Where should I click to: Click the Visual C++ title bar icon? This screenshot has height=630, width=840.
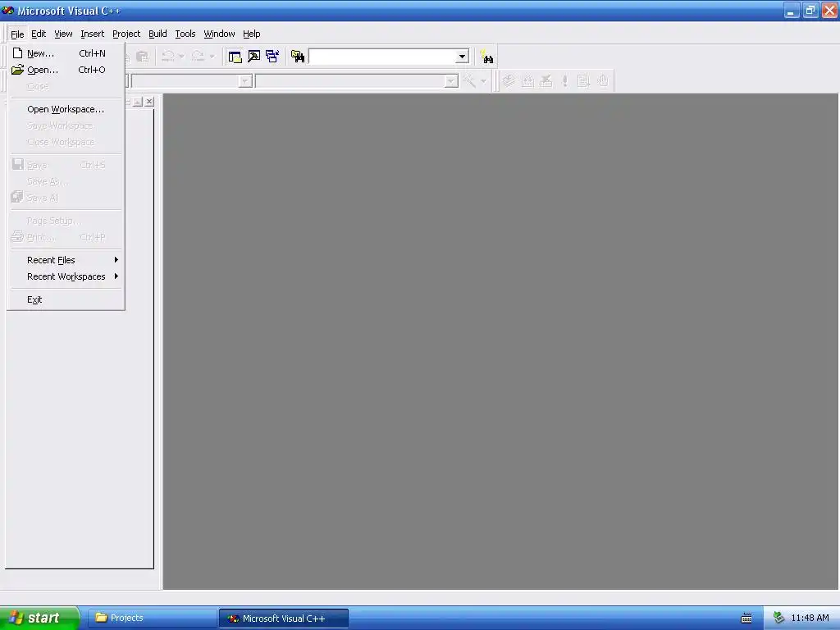8,10
